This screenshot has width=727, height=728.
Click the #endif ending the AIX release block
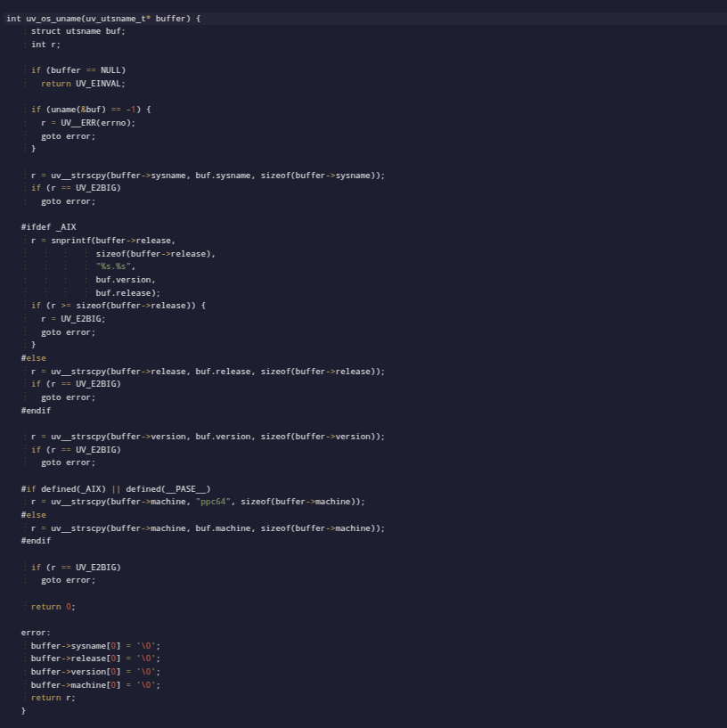[x=36, y=410]
